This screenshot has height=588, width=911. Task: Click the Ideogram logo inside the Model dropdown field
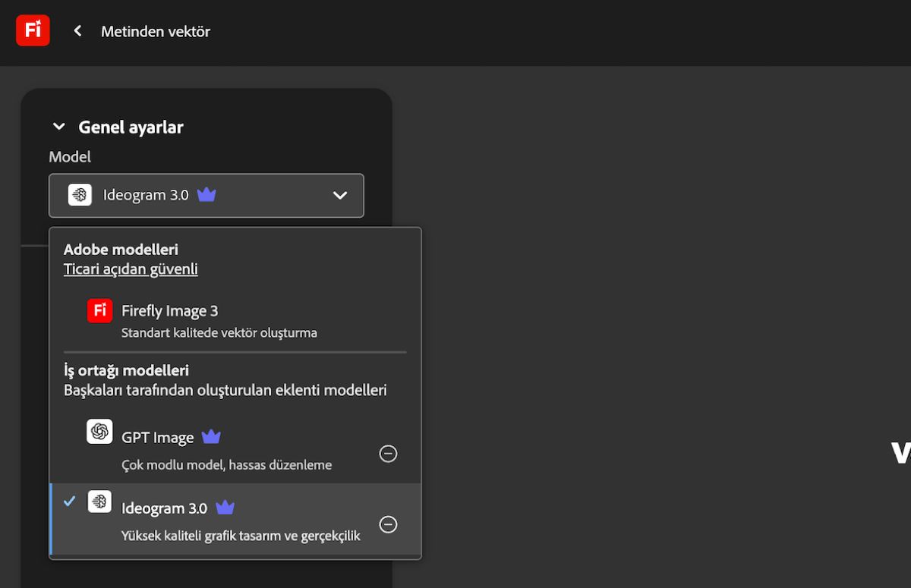pos(80,195)
